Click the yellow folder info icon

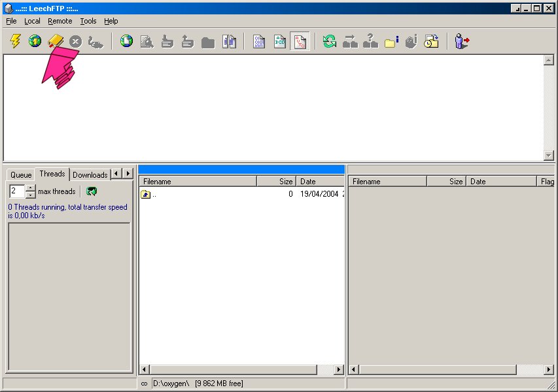click(x=391, y=42)
